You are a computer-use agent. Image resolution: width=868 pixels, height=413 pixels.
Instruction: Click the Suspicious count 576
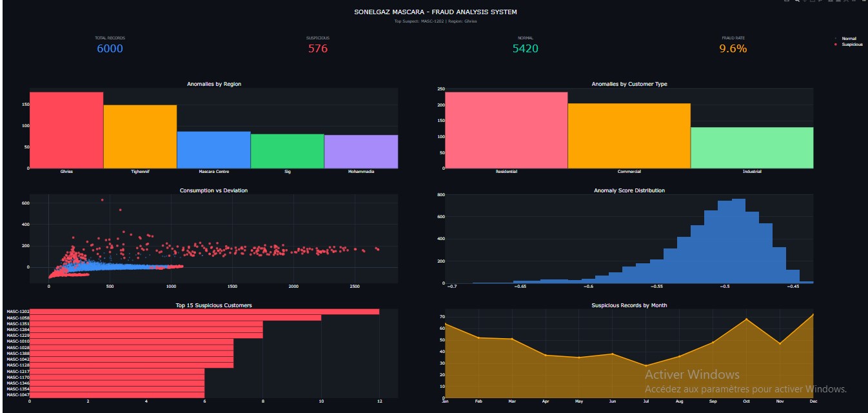(x=318, y=49)
